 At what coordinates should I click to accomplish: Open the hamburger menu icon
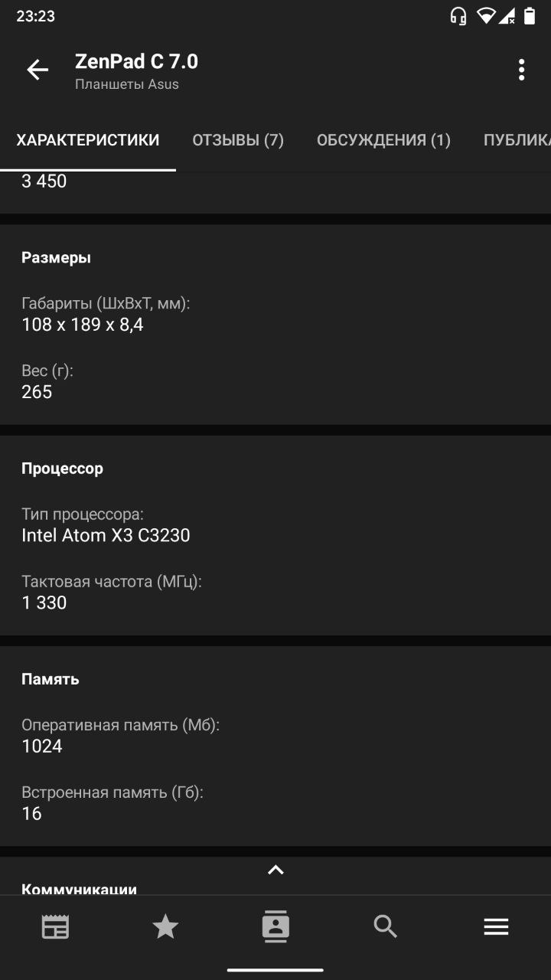pyautogui.click(x=496, y=927)
